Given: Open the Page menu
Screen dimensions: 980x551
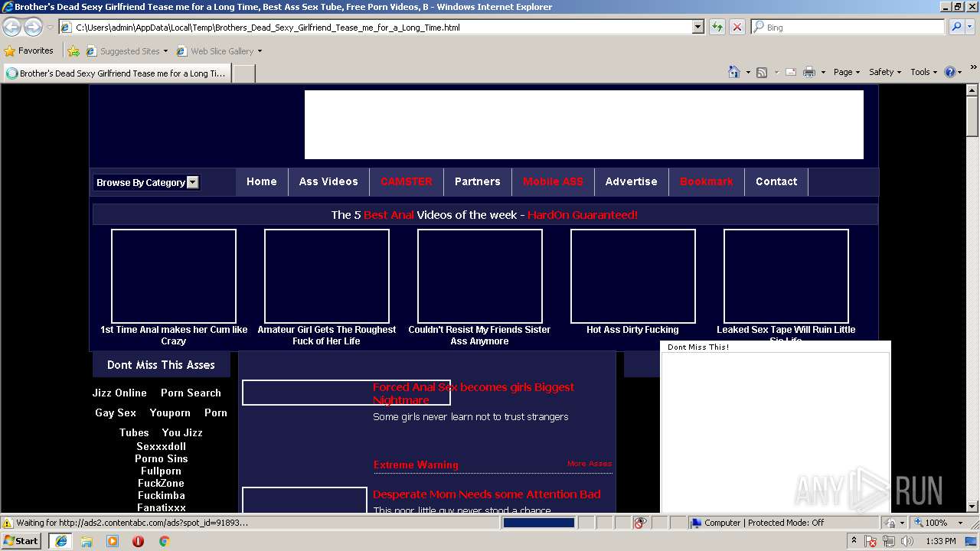Looking at the screenshot, I should pyautogui.click(x=846, y=72).
